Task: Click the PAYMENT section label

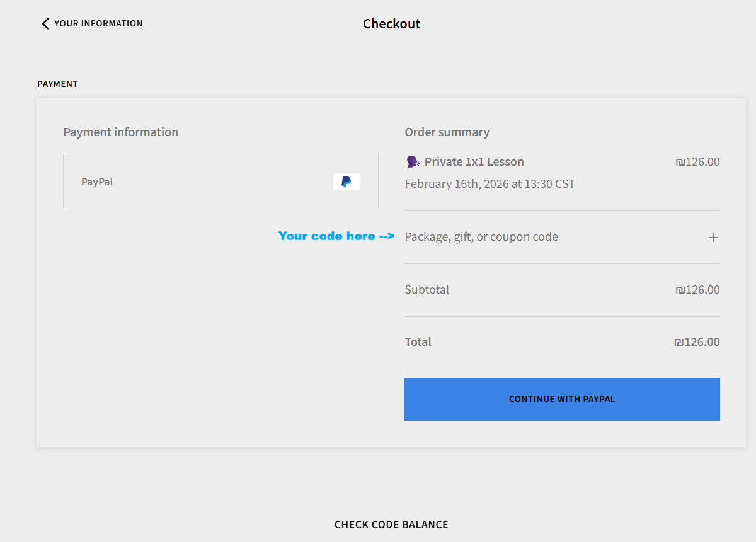Action: point(57,83)
